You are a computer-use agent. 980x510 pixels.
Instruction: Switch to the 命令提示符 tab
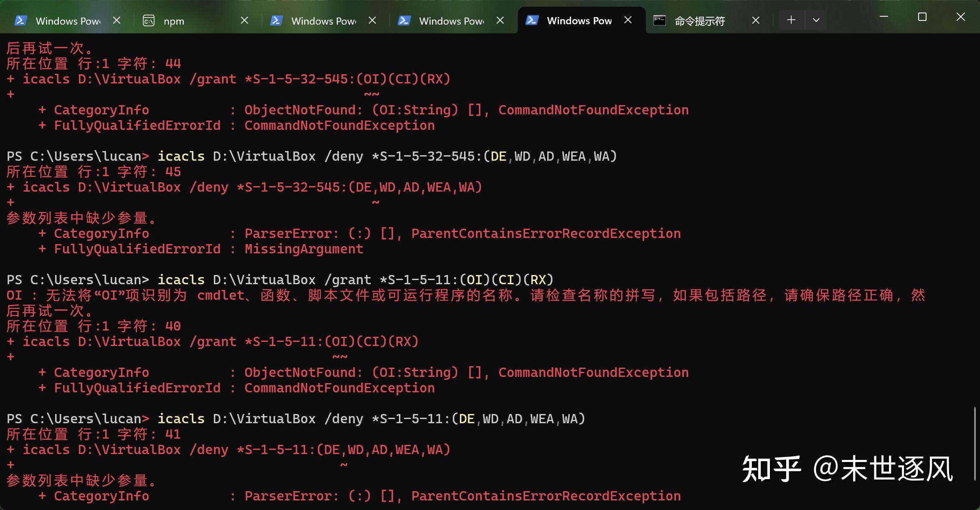(x=700, y=20)
